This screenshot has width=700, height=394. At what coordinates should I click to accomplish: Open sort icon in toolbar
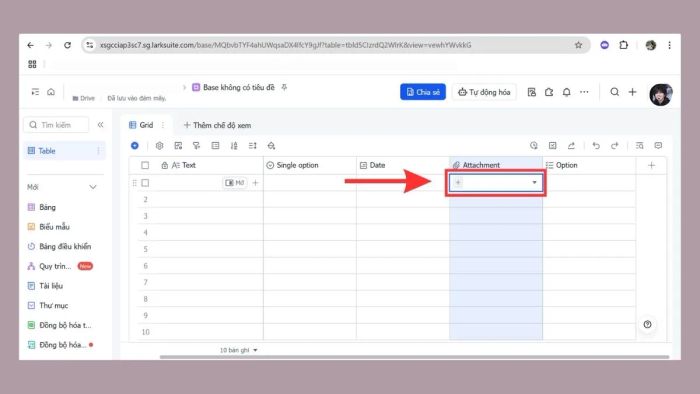tap(234, 145)
